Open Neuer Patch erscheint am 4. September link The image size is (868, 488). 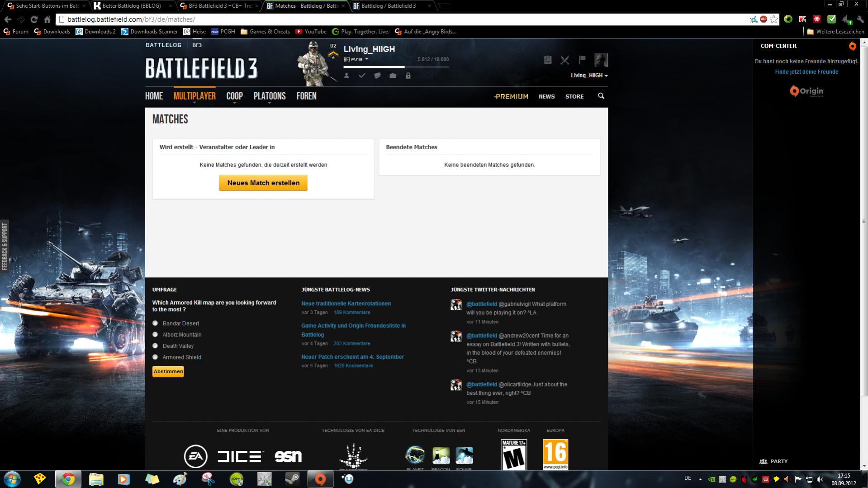(352, 357)
